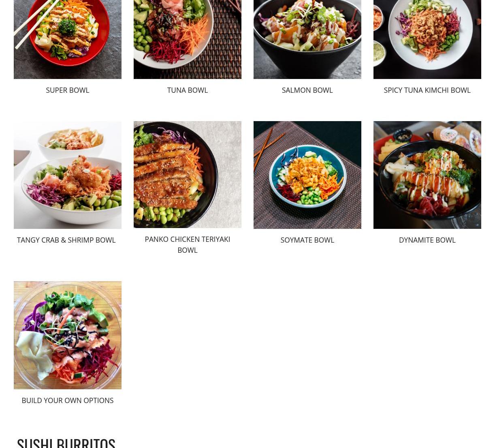Click the SUSHI BURRITOS section heading

click(x=66, y=442)
